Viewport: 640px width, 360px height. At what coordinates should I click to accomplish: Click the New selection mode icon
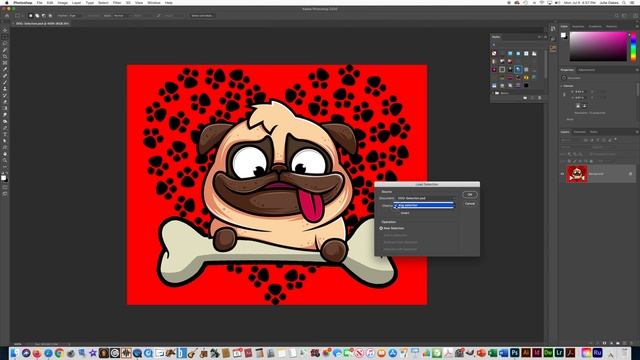(x=30, y=16)
